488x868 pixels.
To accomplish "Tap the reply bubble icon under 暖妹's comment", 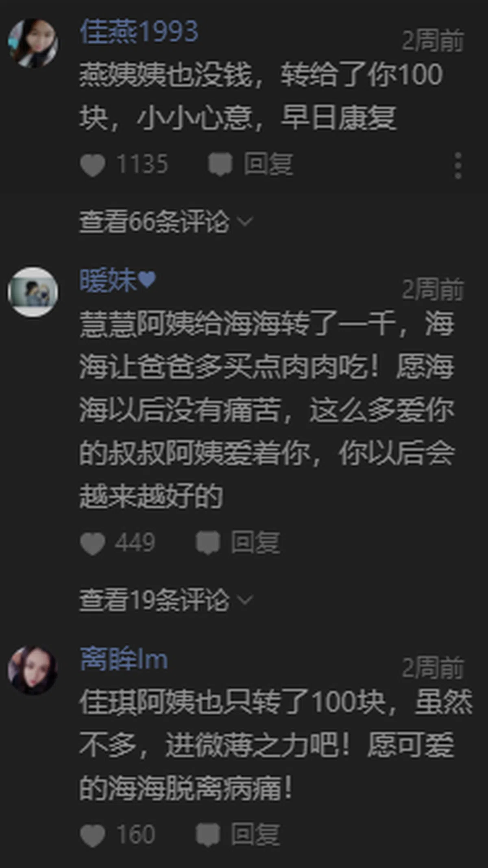I will 208,543.
